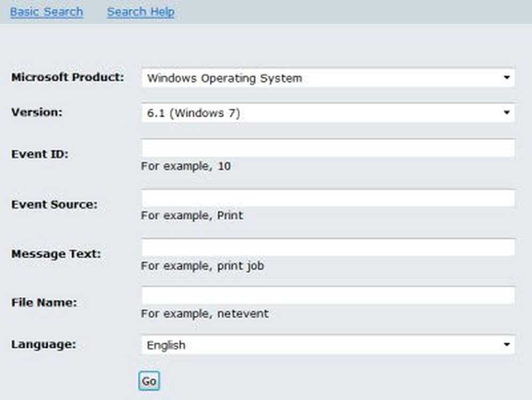Click the arrow on the Version combo box
The width and height of the screenshot is (532, 400).
506,113
